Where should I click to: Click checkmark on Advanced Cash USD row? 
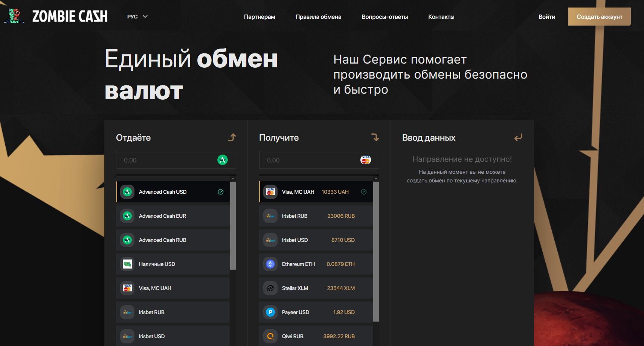click(x=221, y=192)
